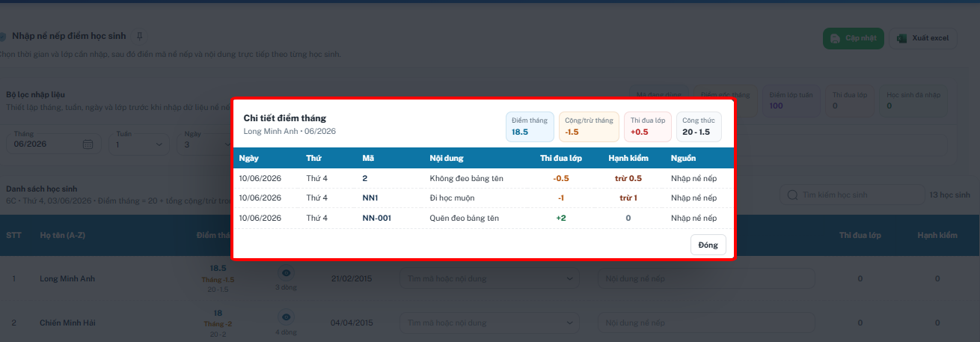
Task: Click the Thứ column header in the dialog
Action: [313, 158]
